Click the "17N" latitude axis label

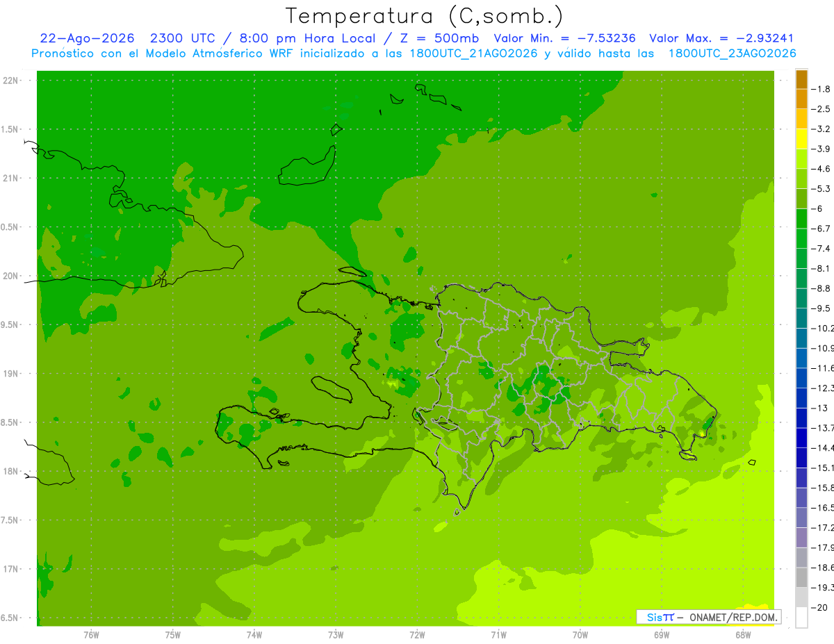(10, 569)
